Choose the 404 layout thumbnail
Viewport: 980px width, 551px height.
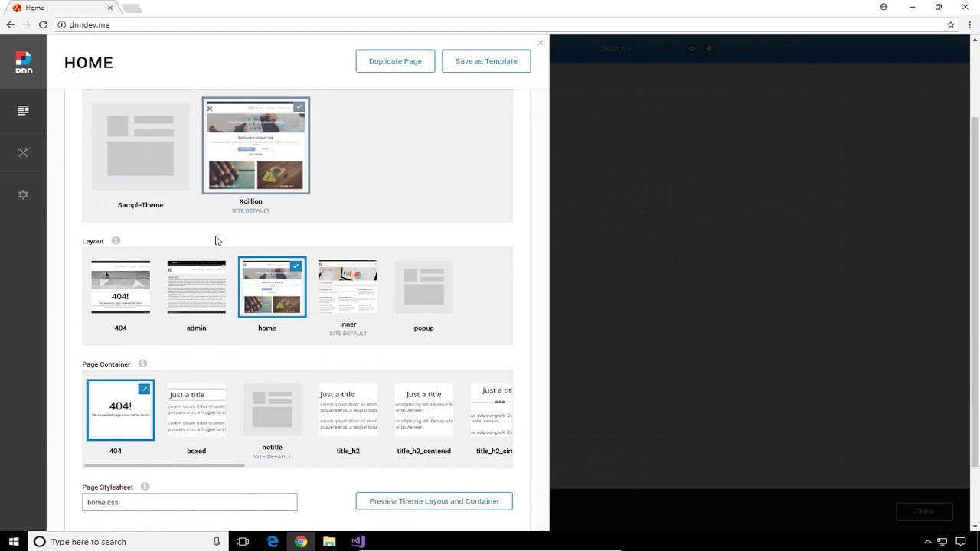pyautogui.click(x=120, y=287)
